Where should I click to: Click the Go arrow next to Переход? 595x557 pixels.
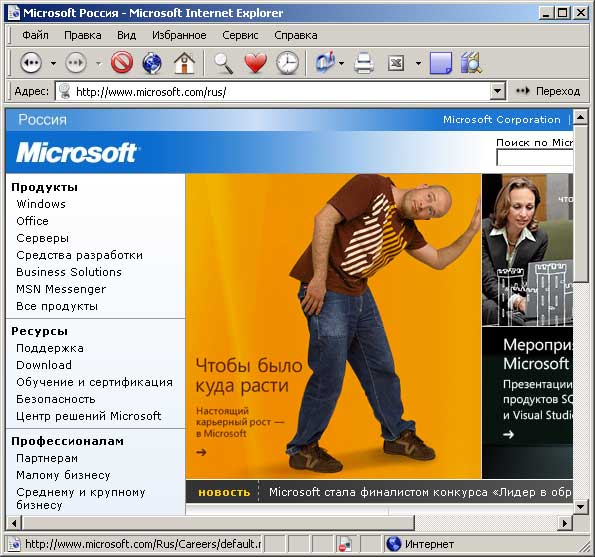tap(523, 91)
